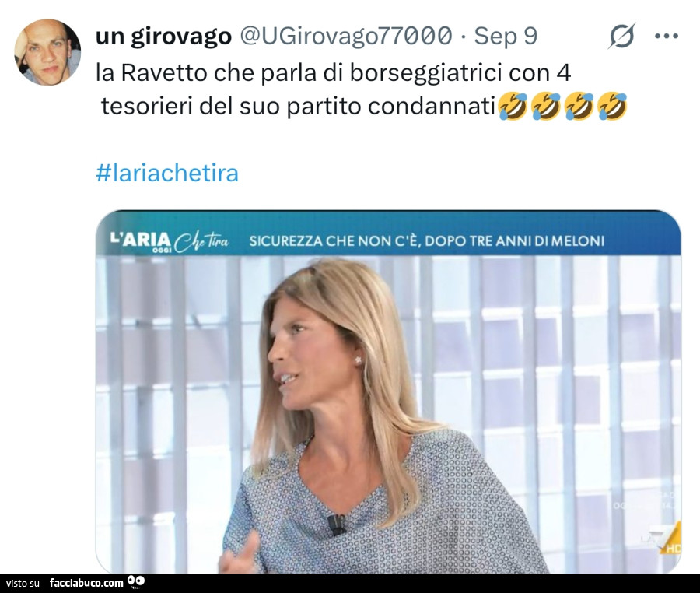Click the Sep 9 tweet timestamp
The width and height of the screenshot is (700, 593).
point(506,36)
